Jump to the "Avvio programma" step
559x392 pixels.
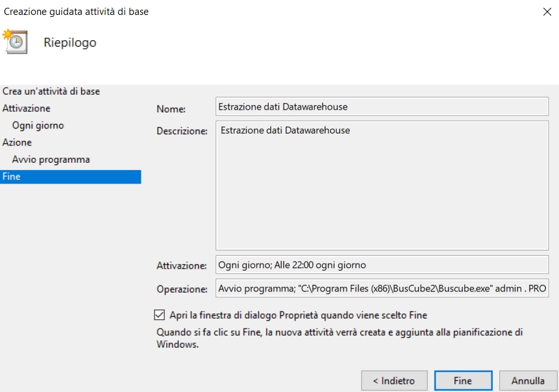(x=51, y=159)
